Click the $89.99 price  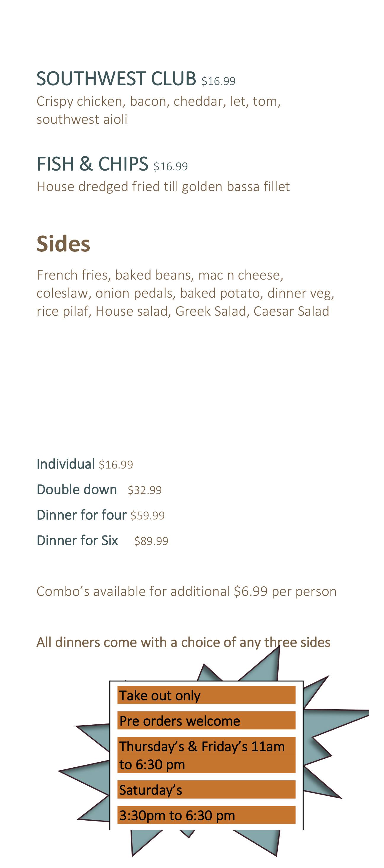(151, 541)
